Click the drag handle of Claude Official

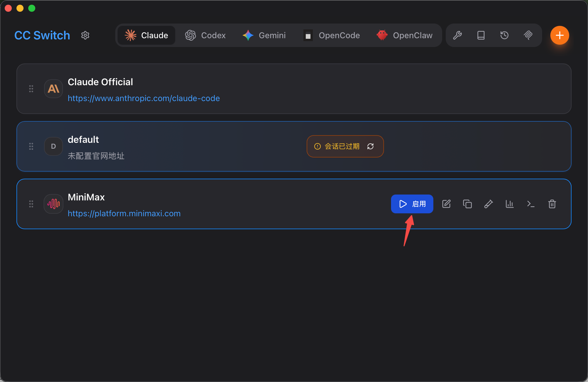point(31,89)
